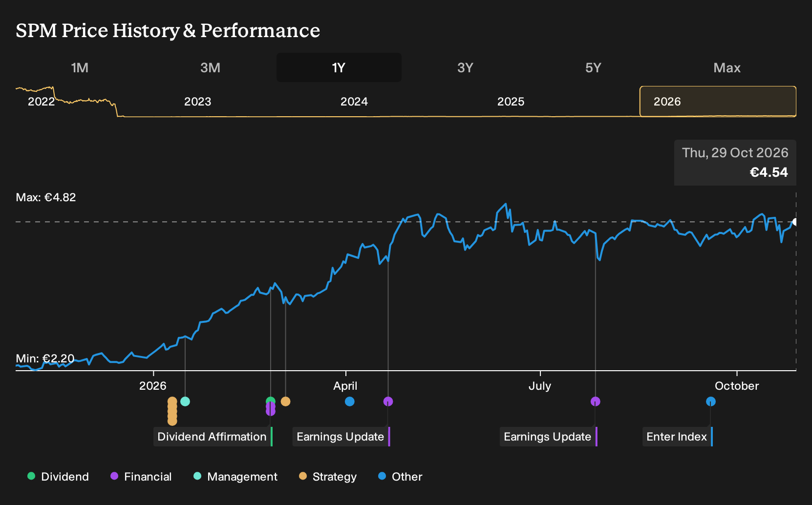The height and width of the screenshot is (505, 812).
Task: Toggle the Strategy legend filter
Action: (328, 477)
